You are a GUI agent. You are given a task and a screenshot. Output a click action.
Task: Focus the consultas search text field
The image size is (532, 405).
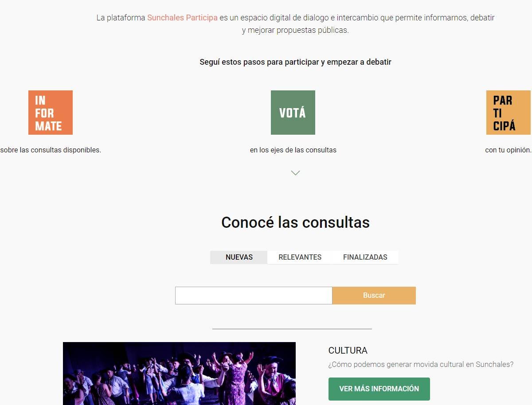coord(254,296)
